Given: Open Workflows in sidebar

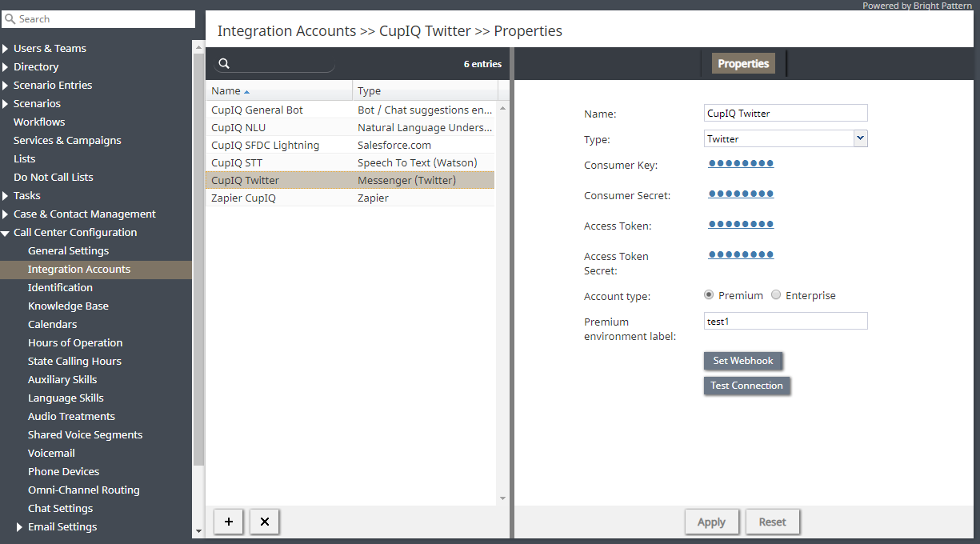Looking at the screenshot, I should pyautogui.click(x=39, y=122).
